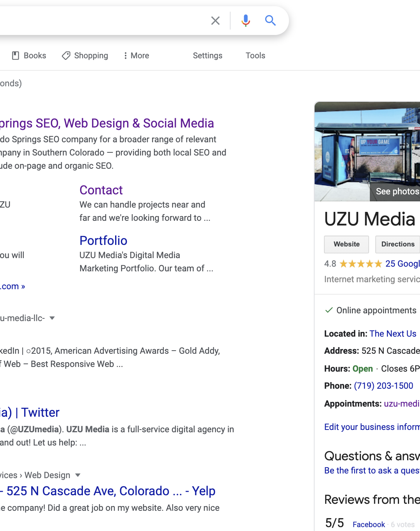Open the Books search tab
This screenshot has width=420, height=531.
[29, 56]
